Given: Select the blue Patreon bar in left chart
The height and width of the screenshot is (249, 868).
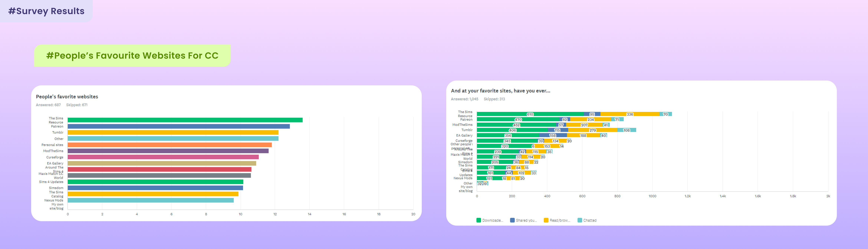Looking at the screenshot, I should [179, 126].
